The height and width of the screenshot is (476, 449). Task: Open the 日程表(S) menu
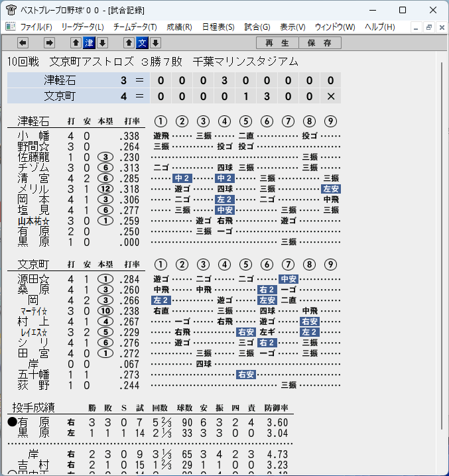pyautogui.click(x=218, y=27)
